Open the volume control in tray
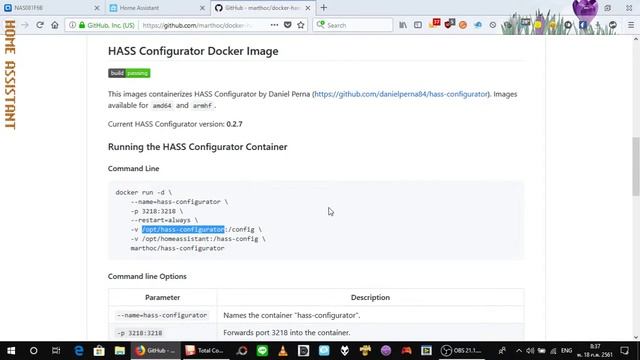 pos(530,351)
